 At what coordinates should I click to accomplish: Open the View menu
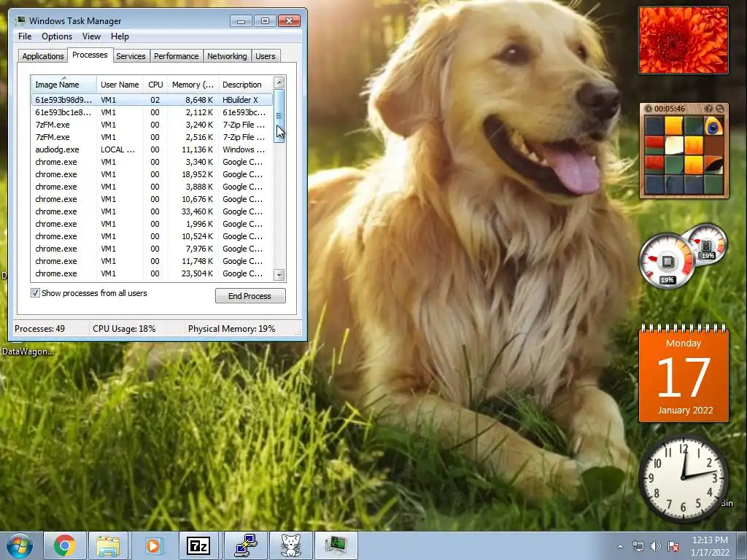91,36
